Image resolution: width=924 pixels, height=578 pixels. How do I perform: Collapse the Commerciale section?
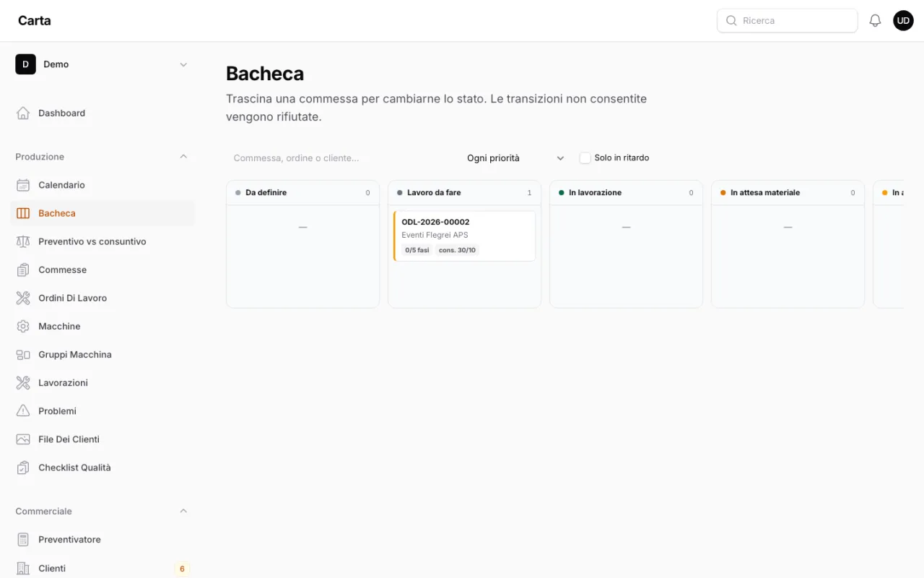pyautogui.click(x=183, y=511)
